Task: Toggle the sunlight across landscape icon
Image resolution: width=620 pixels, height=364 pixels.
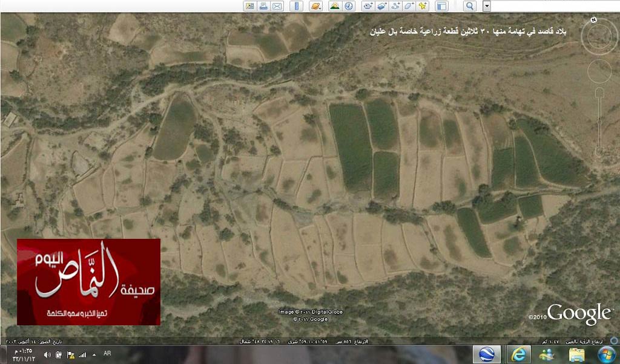Action: (x=335, y=6)
